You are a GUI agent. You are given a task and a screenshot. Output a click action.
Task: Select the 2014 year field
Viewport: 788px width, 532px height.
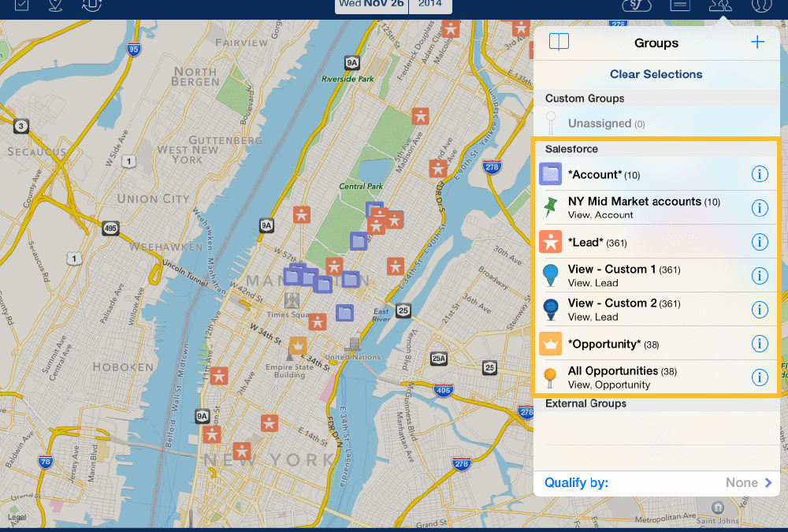pos(431,5)
